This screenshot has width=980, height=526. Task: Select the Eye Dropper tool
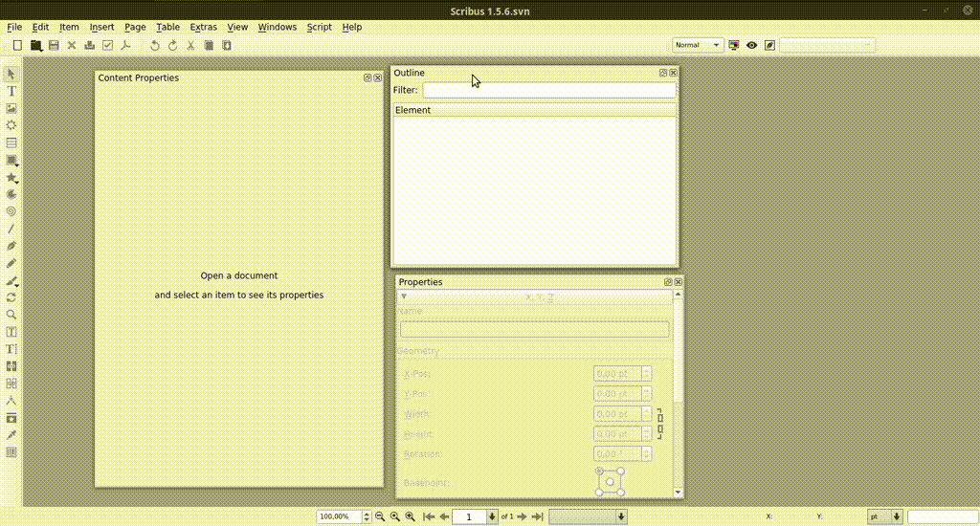(11, 435)
